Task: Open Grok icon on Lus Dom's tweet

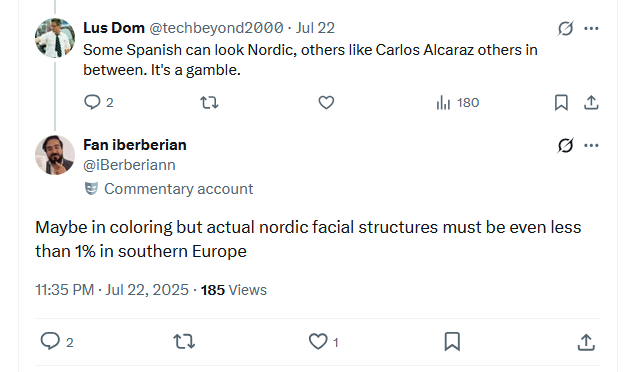Action: 566,28
